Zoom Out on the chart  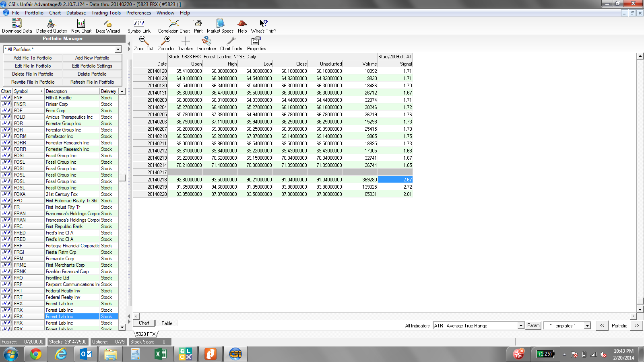[144, 43]
